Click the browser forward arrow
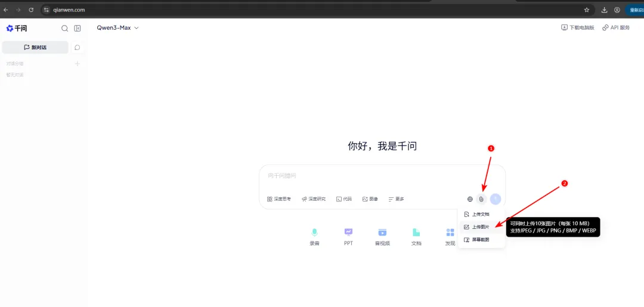Viewport: 644px width, 307px height. click(x=18, y=10)
